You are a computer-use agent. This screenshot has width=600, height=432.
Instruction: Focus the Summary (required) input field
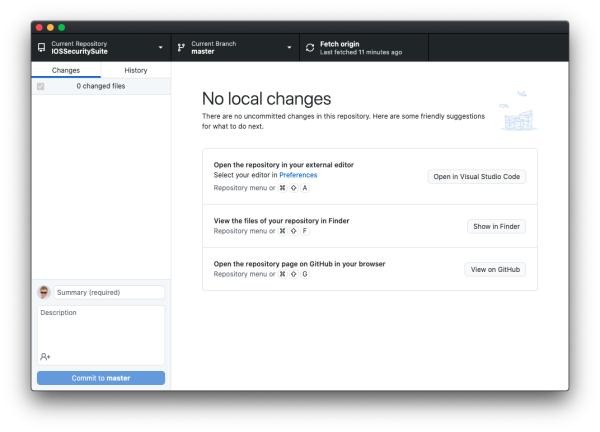pos(109,292)
